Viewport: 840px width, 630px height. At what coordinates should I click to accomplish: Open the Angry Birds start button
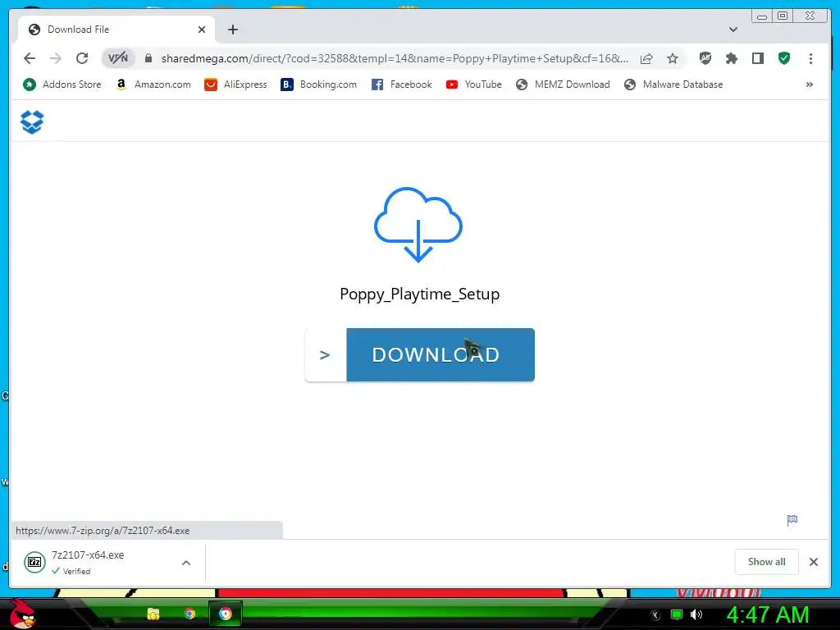pyautogui.click(x=22, y=614)
